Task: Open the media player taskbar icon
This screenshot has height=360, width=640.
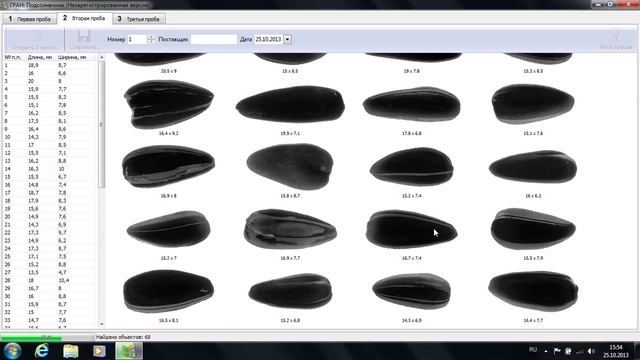Action: click(99, 351)
